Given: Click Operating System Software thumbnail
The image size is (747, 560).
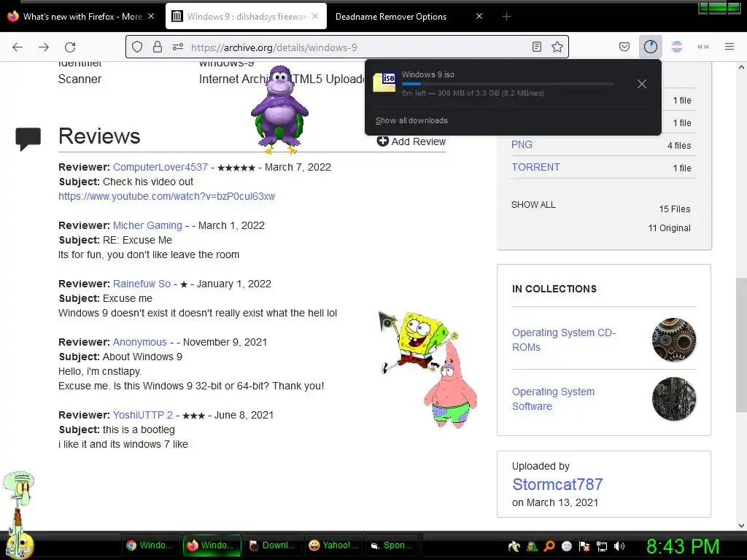Looking at the screenshot, I should coord(673,399).
